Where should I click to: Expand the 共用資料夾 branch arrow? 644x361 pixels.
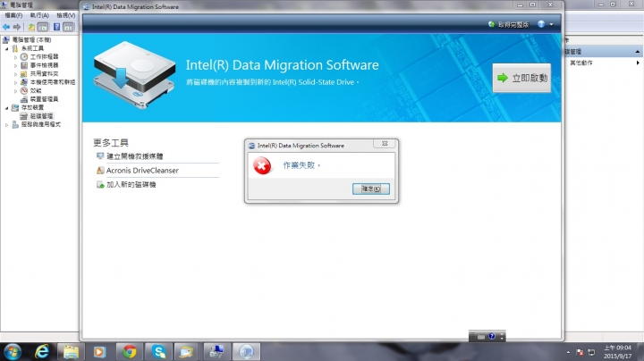click(x=15, y=74)
